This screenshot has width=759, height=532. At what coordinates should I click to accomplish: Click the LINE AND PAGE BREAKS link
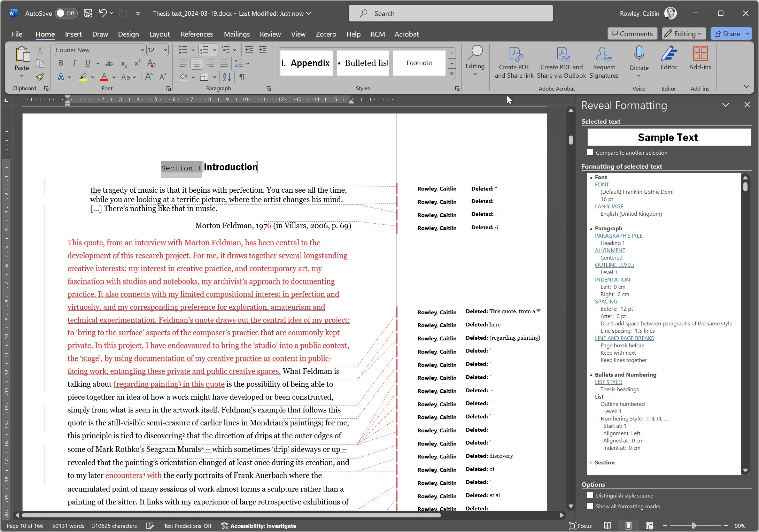[x=624, y=338]
